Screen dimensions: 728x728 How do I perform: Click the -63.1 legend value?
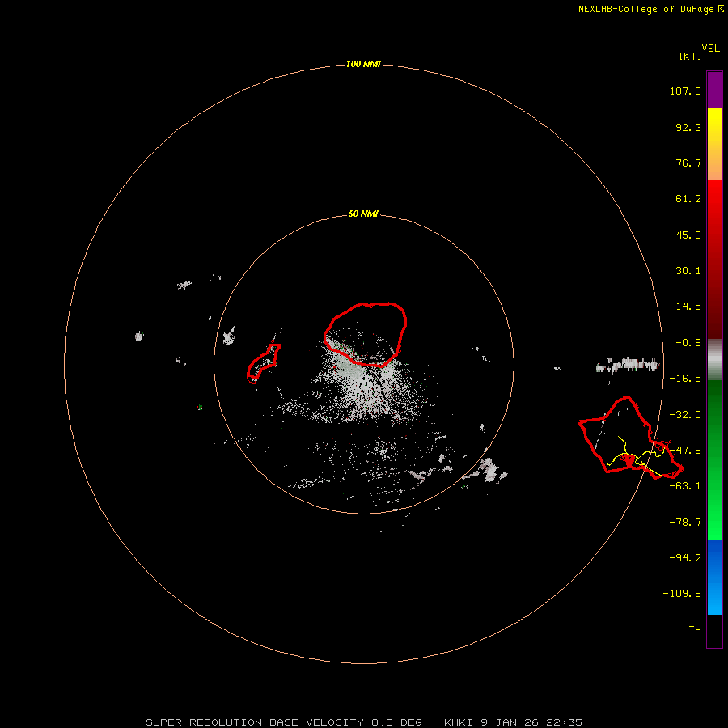pyautogui.click(x=685, y=486)
